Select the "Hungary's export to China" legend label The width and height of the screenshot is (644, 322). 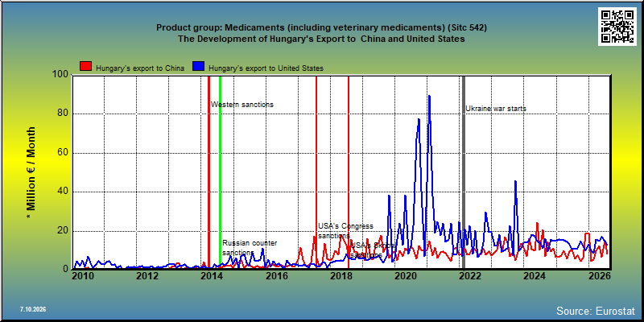[140, 68]
